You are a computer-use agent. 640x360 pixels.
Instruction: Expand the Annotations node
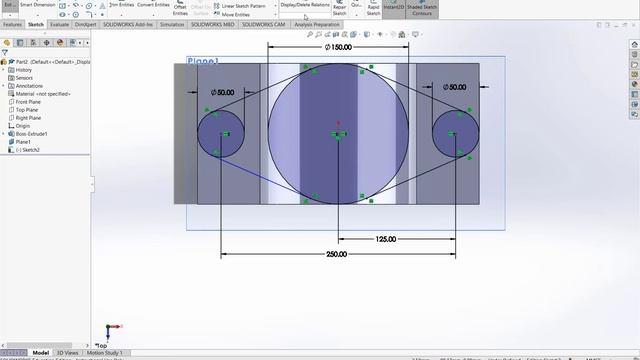tap(3, 86)
